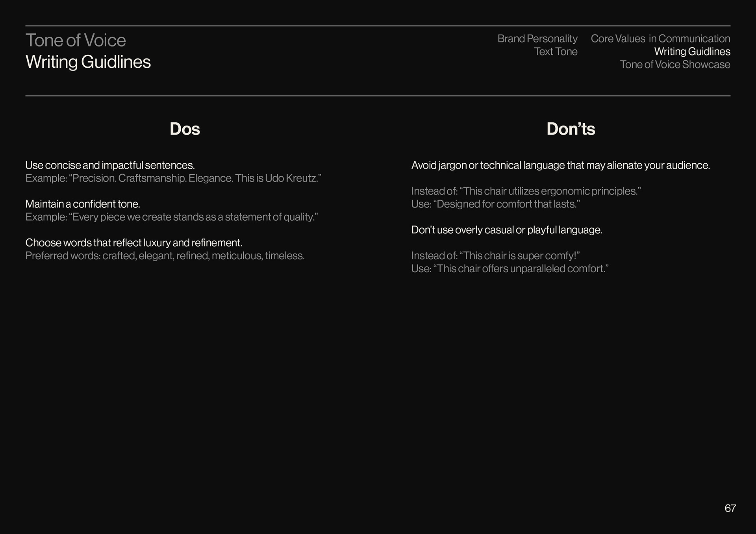
Task: Open the Brand Personality section link
Action: pos(537,39)
